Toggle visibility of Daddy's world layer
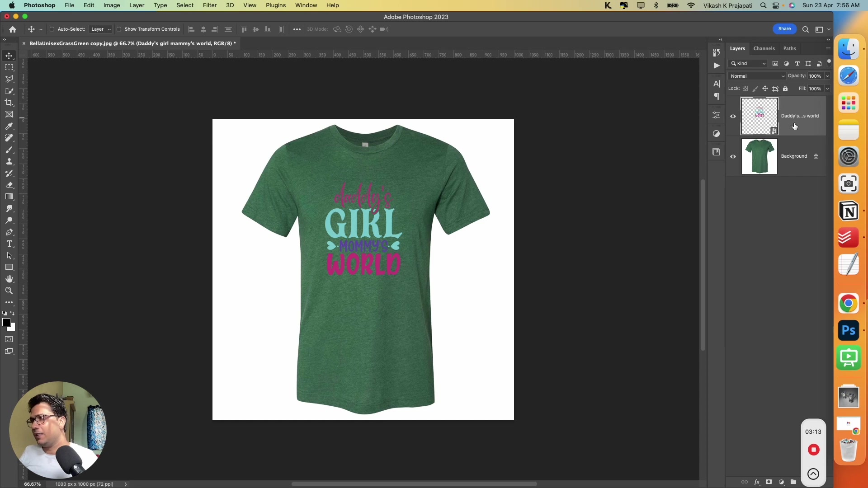The image size is (868, 488). (x=733, y=116)
